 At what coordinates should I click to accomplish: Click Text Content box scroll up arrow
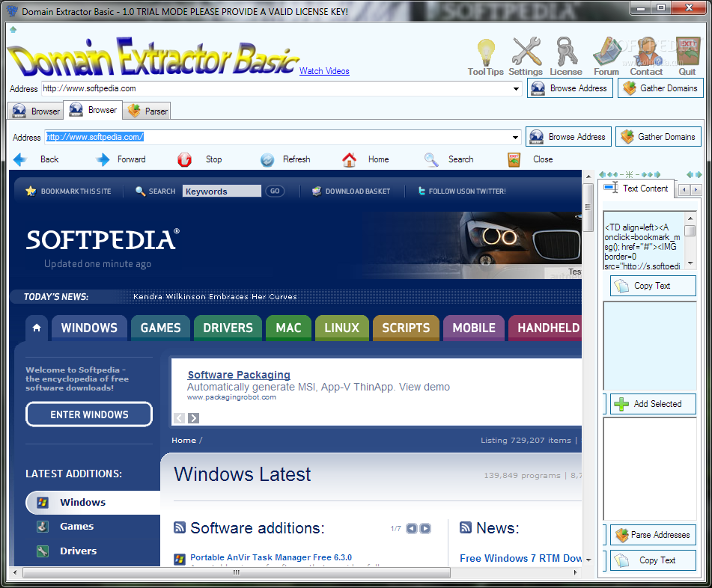pos(690,218)
